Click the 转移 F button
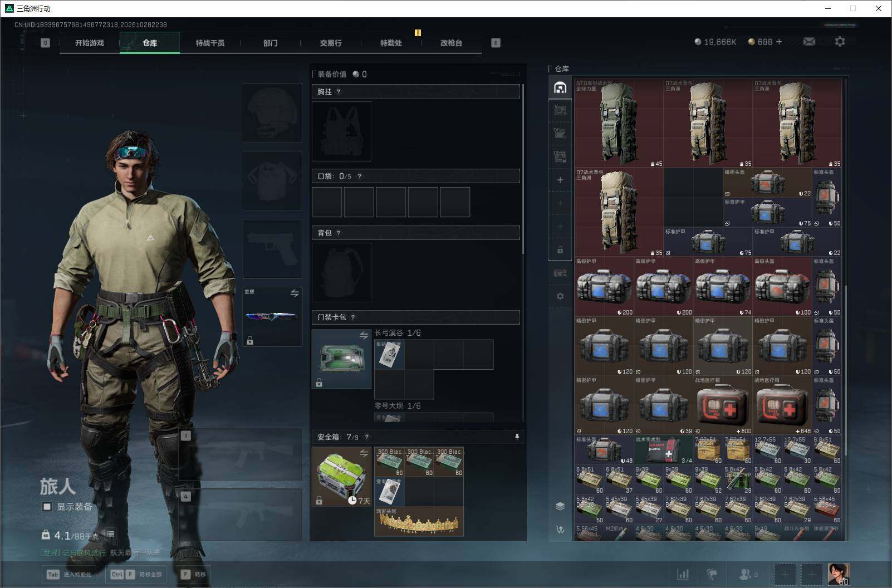 (194, 574)
